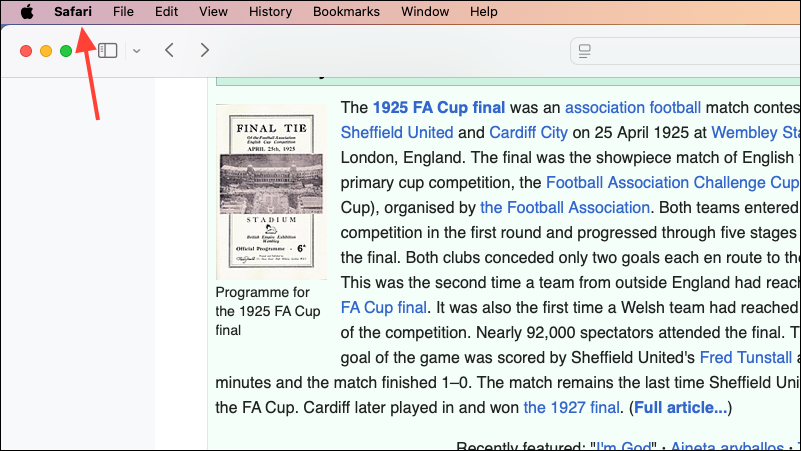Minimize the window with yellow button

tap(46, 51)
